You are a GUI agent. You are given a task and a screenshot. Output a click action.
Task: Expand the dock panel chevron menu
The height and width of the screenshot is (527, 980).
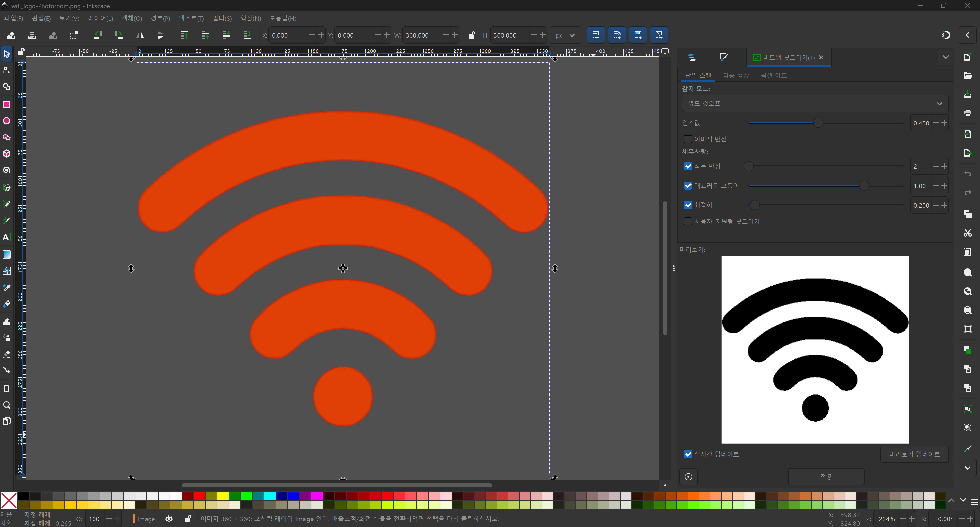pyautogui.click(x=945, y=57)
